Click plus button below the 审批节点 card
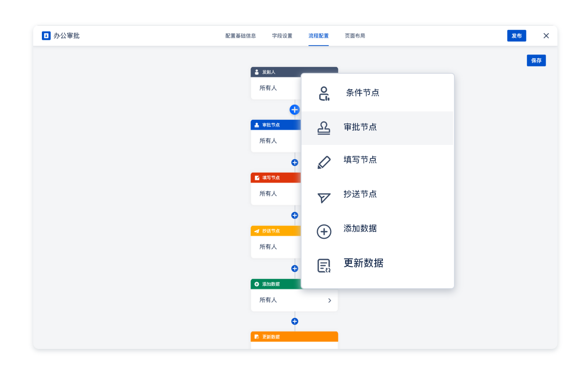Viewport: 588px width, 377px height. pyautogui.click(x=294, y=163)
